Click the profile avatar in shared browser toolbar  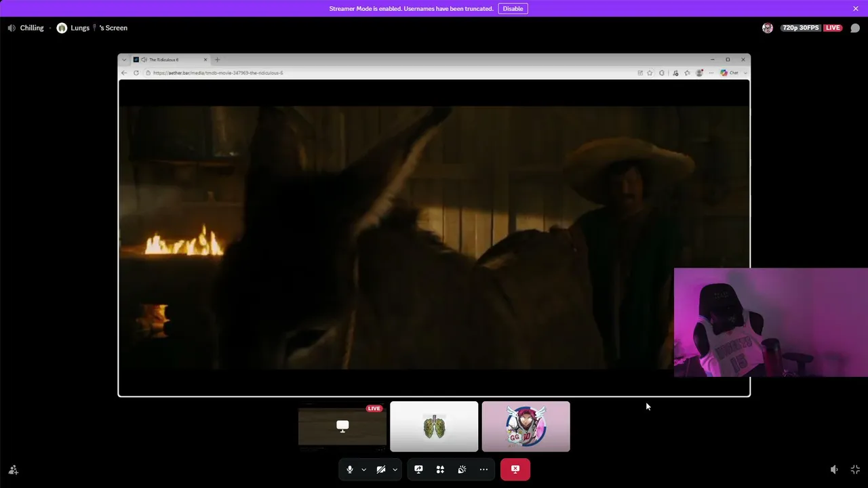699,73
